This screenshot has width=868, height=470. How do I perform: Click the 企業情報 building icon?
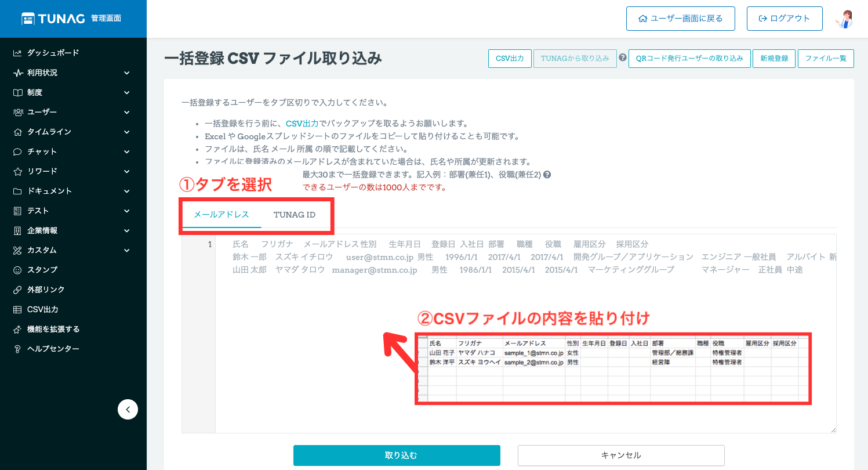click(17, 230)
